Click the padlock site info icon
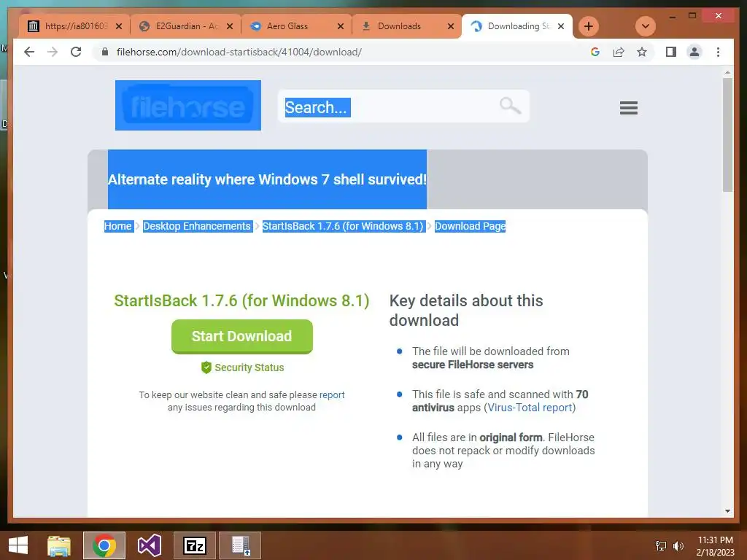747x560 pixels. (105, 52)
